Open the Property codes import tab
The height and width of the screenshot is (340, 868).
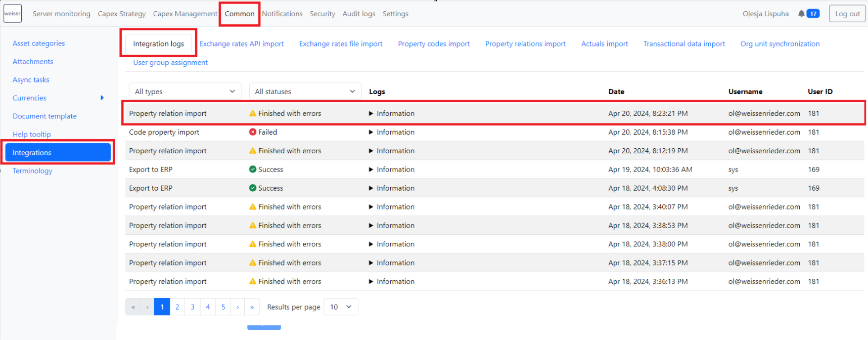(434, 44)
